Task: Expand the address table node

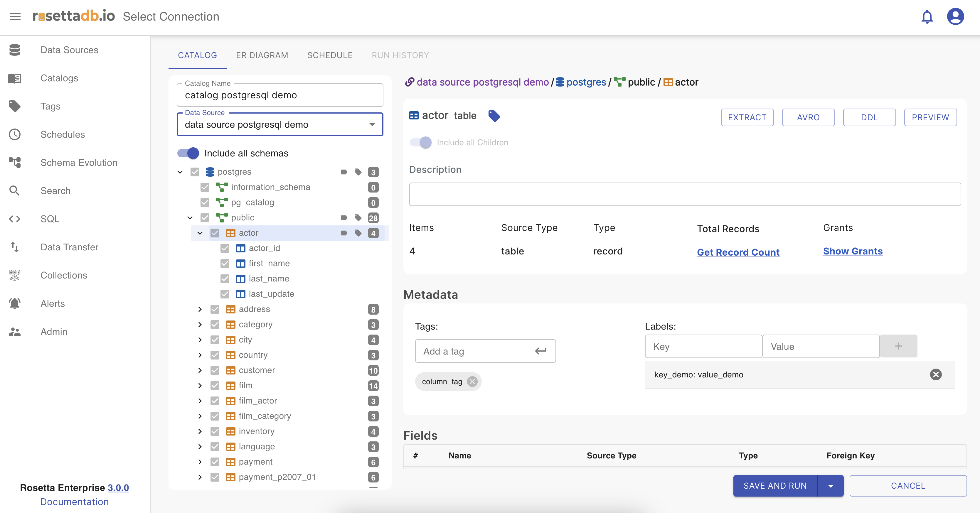Action: 200,309
